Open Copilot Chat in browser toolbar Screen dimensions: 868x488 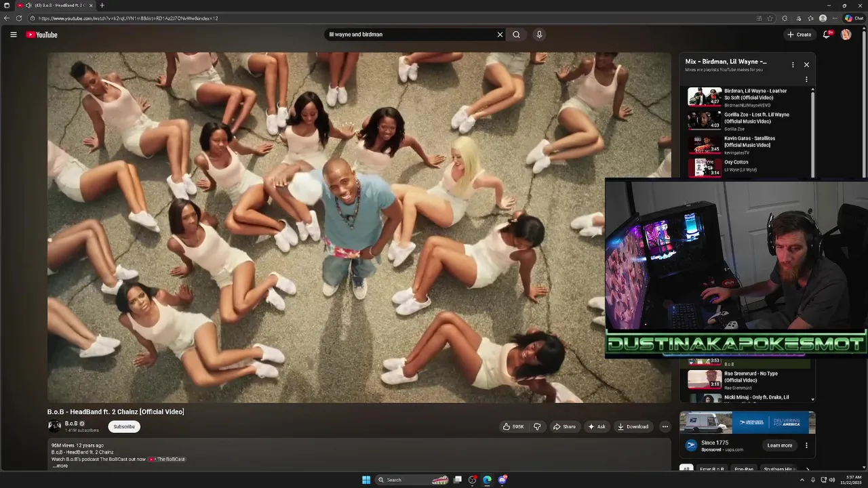pyautogui.click(x=853, y=18)
